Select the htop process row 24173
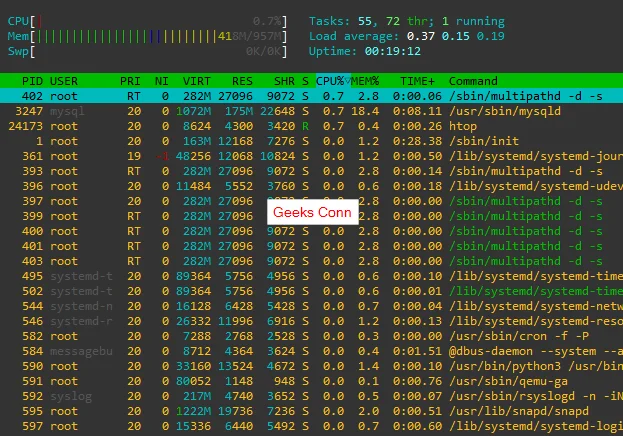This screenshot has width=623, height=436. (x=312, y=126)
